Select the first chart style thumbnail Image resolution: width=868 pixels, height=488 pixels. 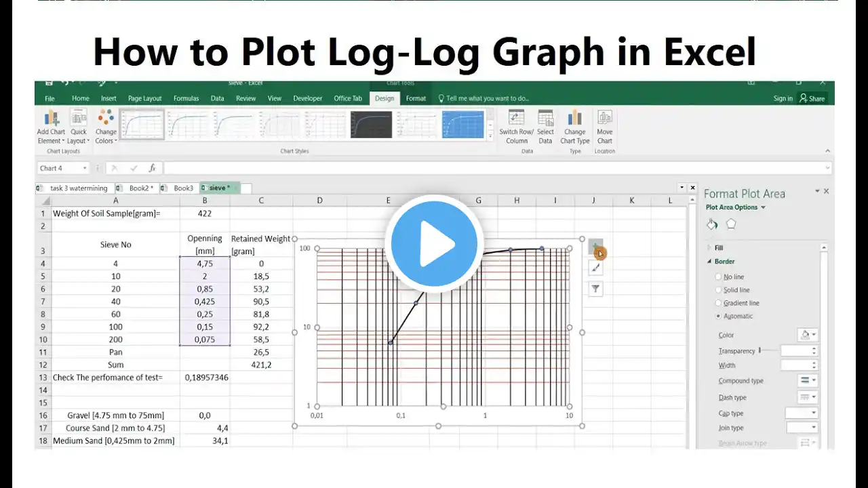point(142,125)
